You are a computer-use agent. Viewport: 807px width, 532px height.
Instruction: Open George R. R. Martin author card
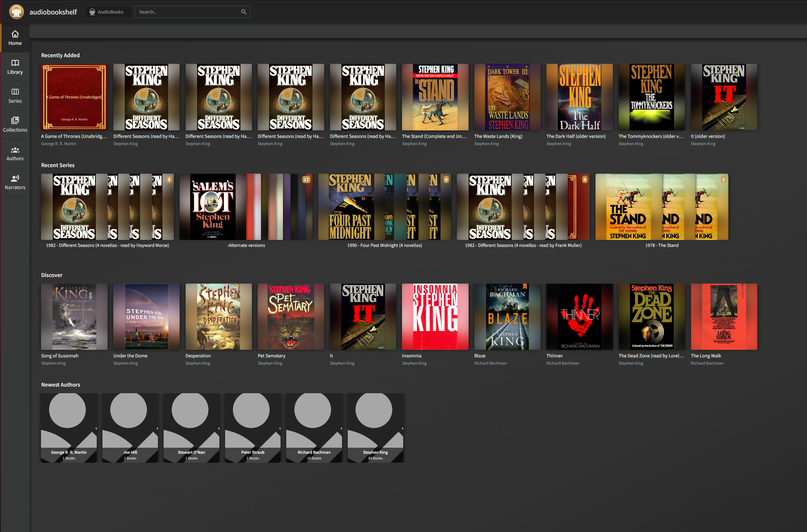point(69,428)
